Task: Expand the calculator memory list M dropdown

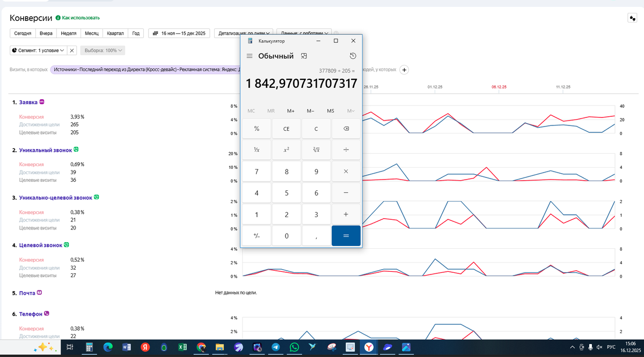Action: click(x=350, y=111)
